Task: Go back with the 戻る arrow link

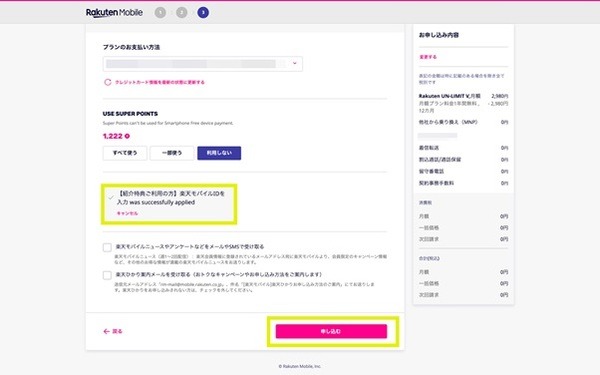Action: [113, 331]
